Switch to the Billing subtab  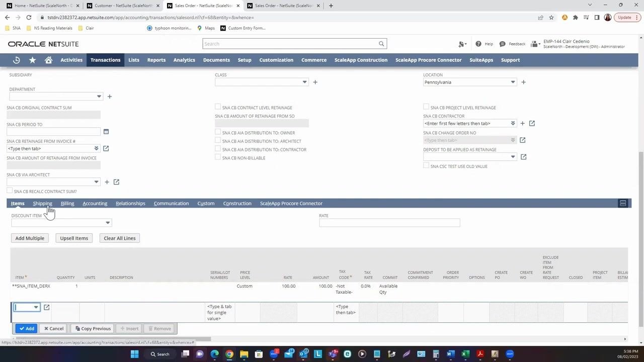point(67,203)
